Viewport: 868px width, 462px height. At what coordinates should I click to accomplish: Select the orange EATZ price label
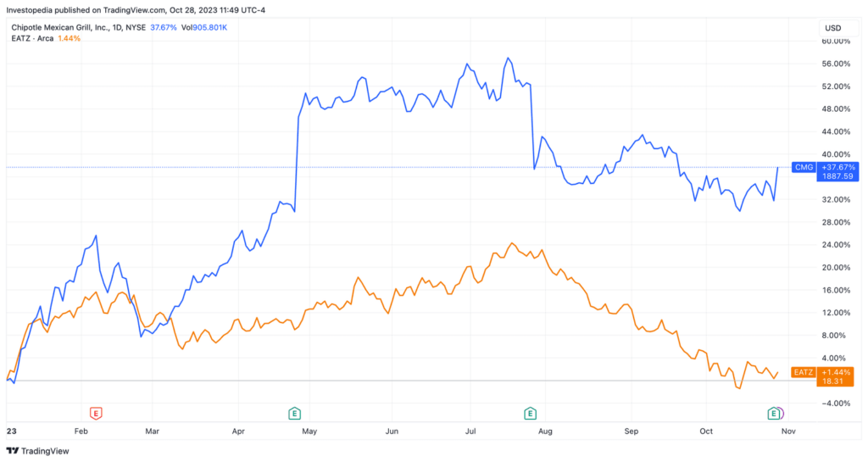point(804,372)
